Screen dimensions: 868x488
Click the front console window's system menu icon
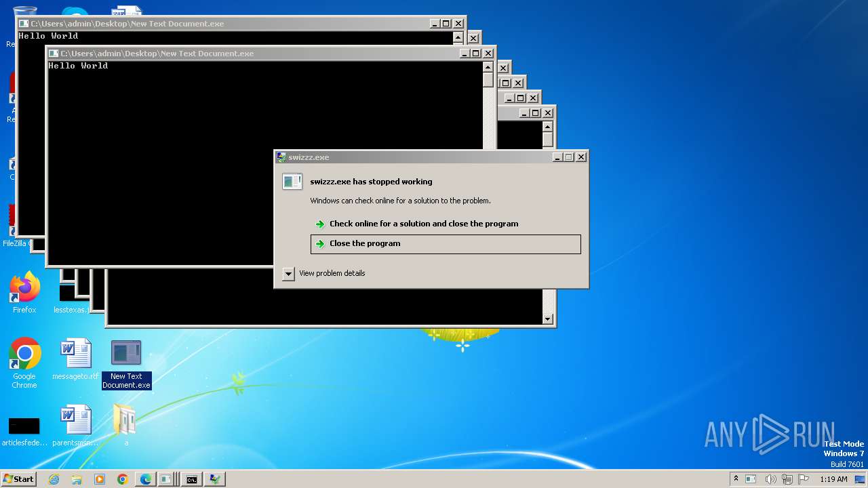click(53, 54)
